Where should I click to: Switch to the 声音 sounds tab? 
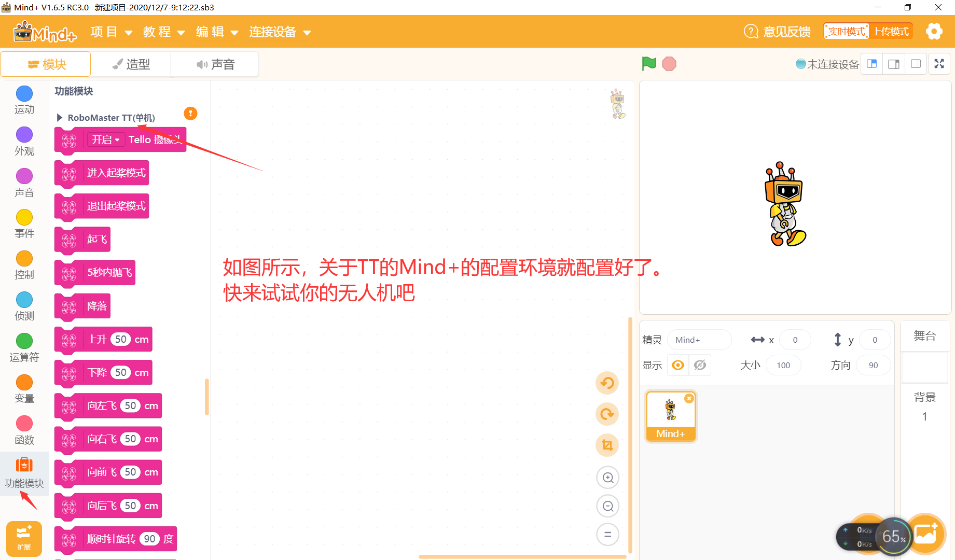coord(215,64)
